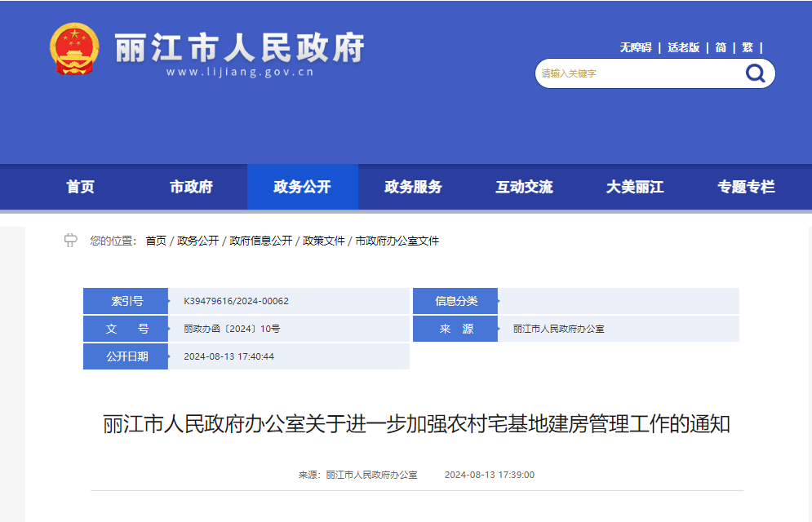The image size is (812, 522).
Task: Open the 市政府 navigation menu item
Action: [191, 187]
